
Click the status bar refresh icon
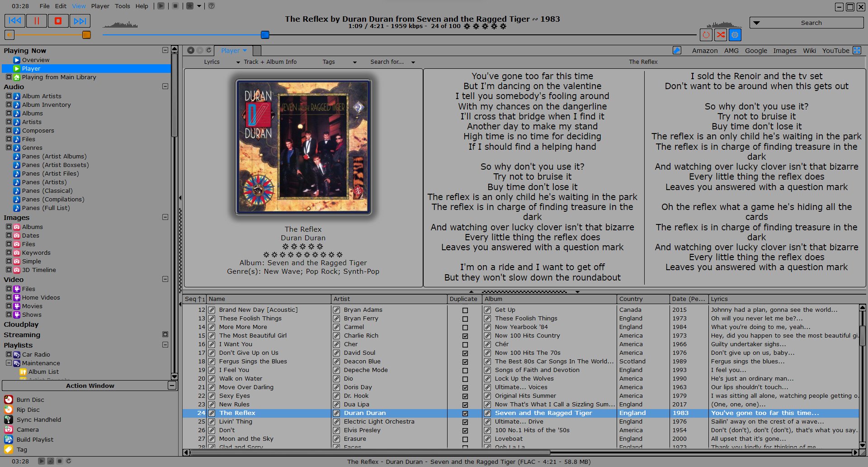click(69, 461)
